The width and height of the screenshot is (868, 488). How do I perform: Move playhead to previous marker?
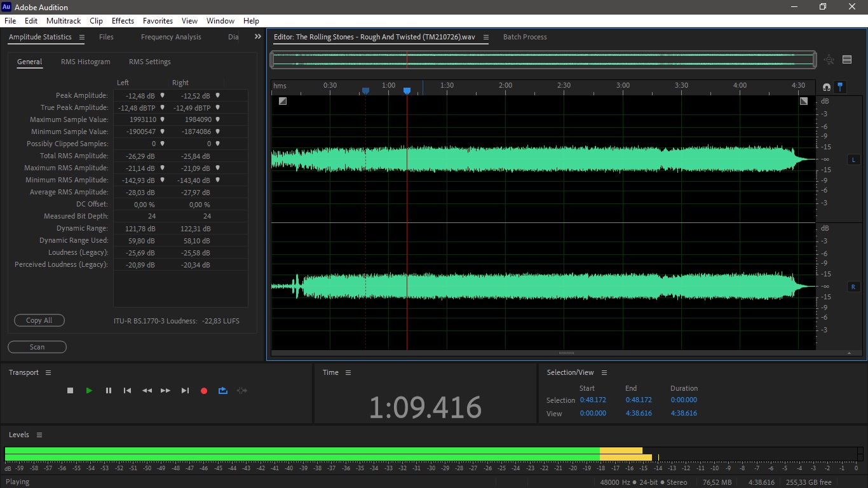pyautogui.click(x=127, y=391)
